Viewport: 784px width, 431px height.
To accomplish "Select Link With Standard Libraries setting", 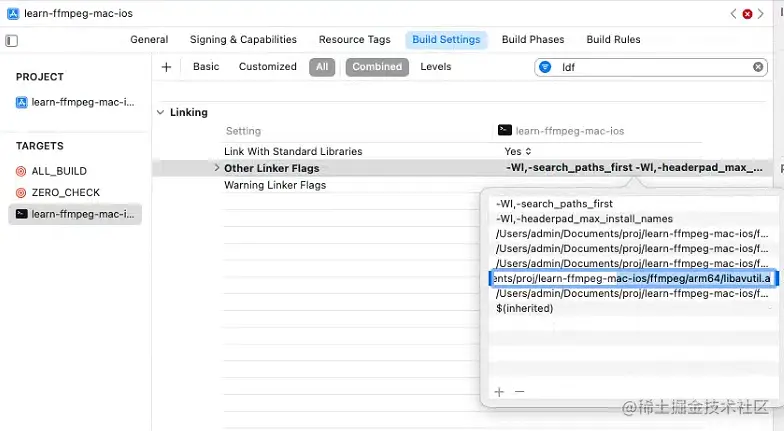I will 293,152.
